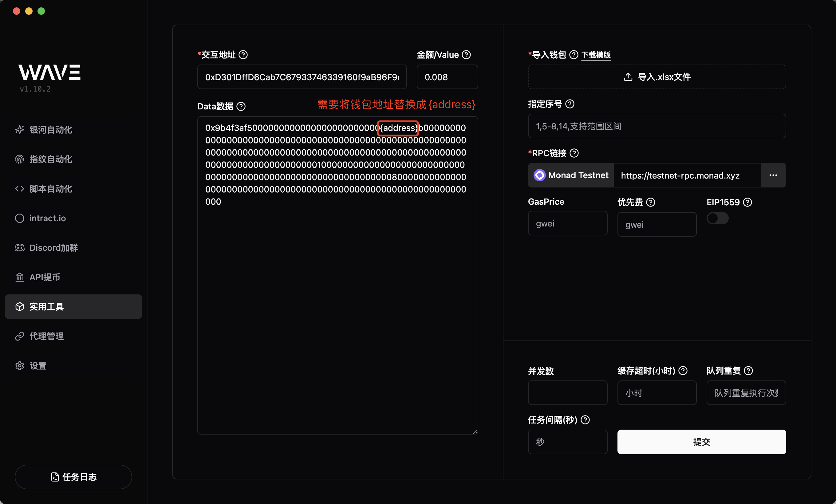Click help icon beside 金额/Value label
The height and width of the screenshot is (504, 836).
(x=466, y=55)
